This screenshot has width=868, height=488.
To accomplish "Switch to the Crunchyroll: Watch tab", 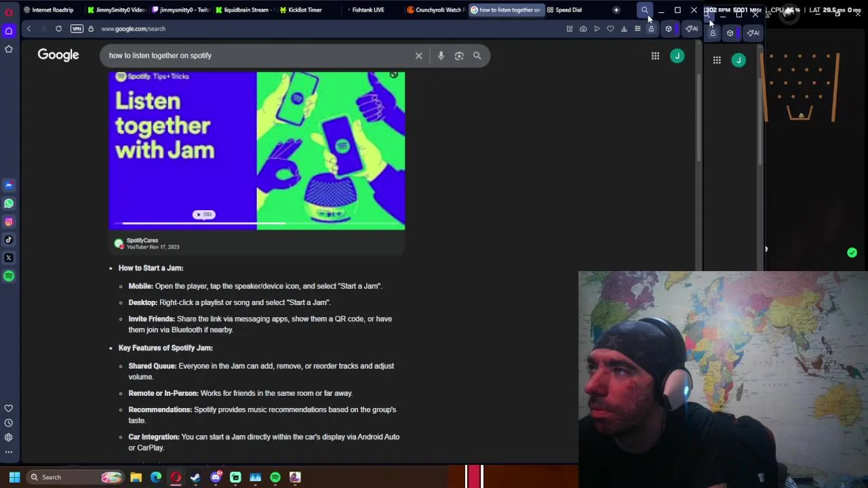I will coord(436,10).
